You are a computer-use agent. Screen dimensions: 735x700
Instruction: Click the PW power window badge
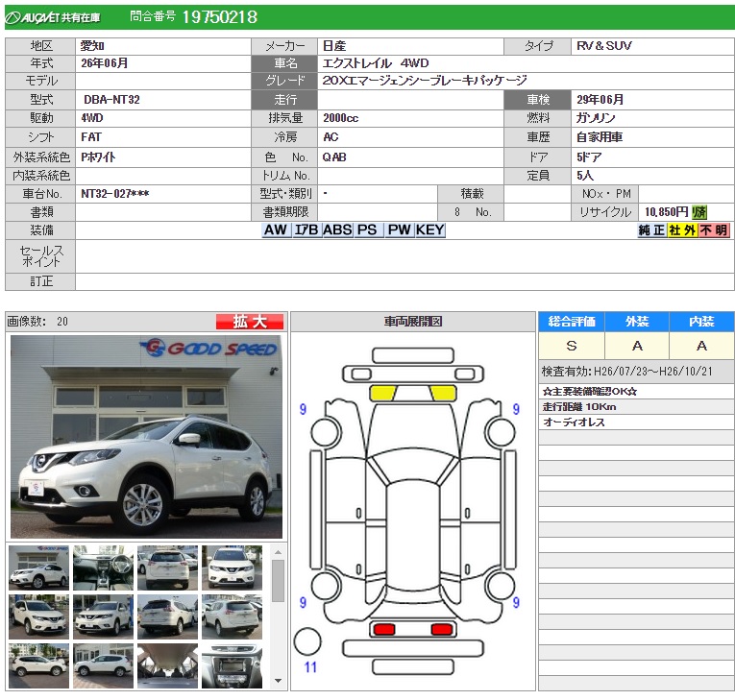pos(399,230)
